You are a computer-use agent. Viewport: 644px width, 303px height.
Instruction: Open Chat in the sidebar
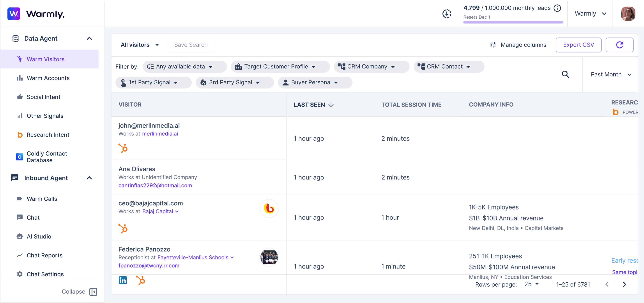click(x=50, y=218)
